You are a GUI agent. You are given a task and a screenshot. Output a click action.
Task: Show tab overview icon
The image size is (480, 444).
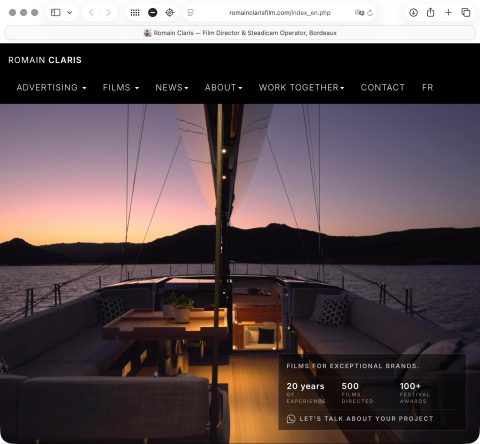pos(465,13)
